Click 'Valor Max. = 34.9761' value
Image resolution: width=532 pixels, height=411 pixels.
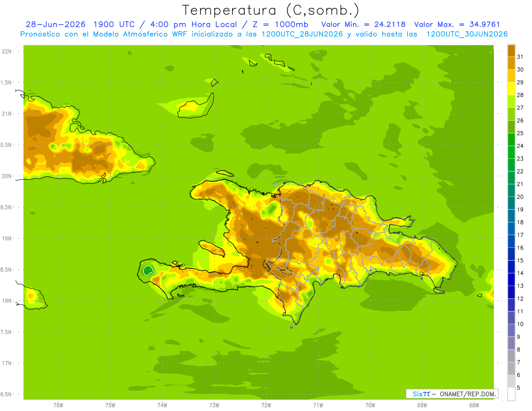coord(457,24)
